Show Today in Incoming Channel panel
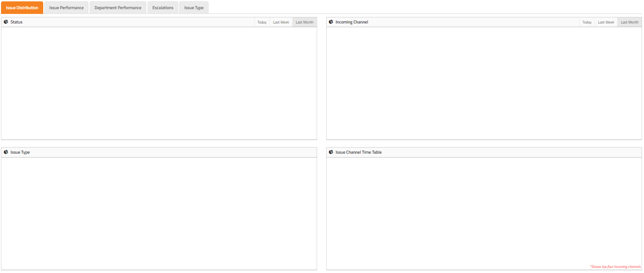644x273 pixels. (587, 22)
